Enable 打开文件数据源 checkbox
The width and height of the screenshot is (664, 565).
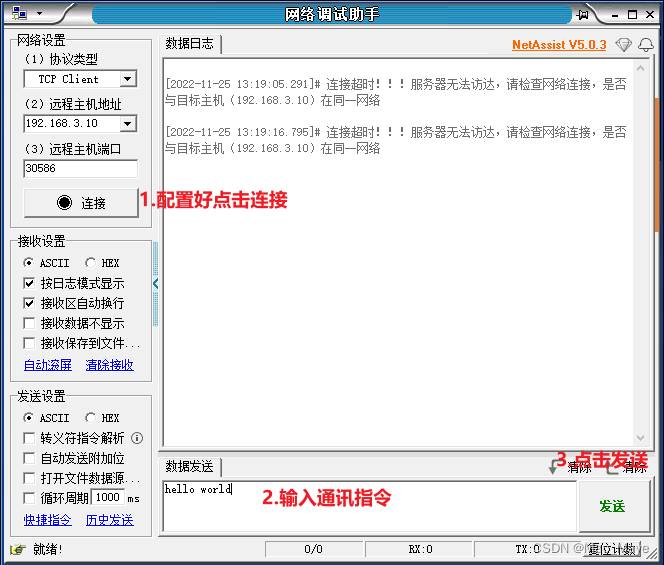pyautogui.click(x=29, y=478)
